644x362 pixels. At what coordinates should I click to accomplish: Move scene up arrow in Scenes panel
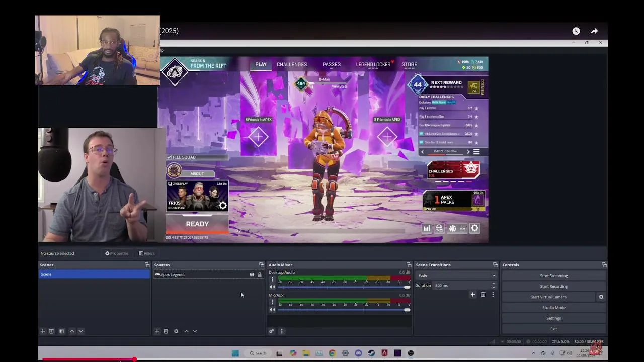point(72,331)
